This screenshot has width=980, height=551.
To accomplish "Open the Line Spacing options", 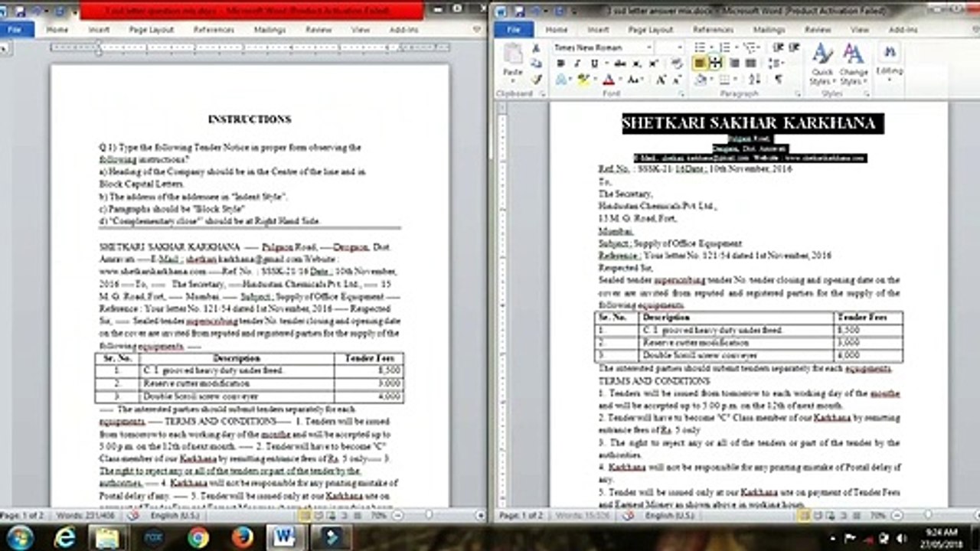I will [776, 63].
